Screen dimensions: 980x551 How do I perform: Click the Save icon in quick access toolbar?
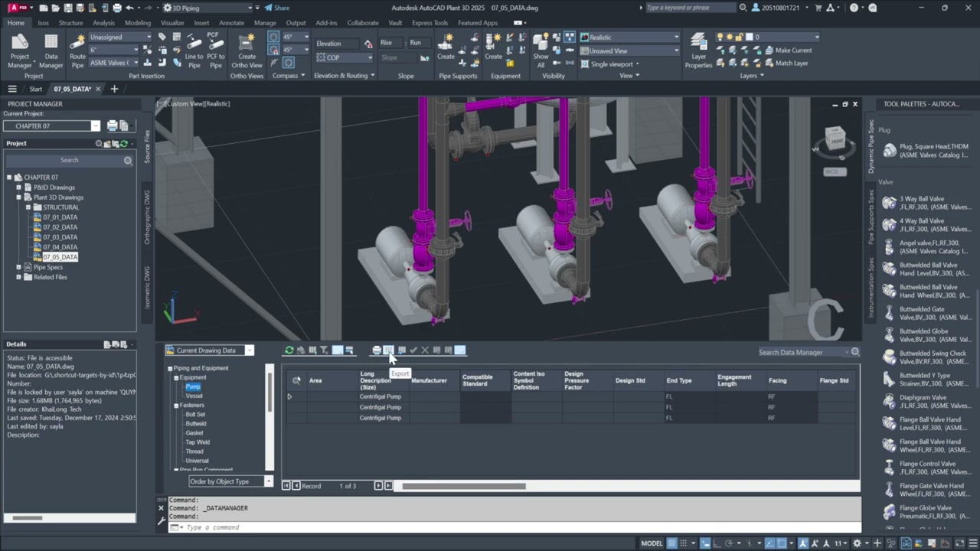(69, 8)
